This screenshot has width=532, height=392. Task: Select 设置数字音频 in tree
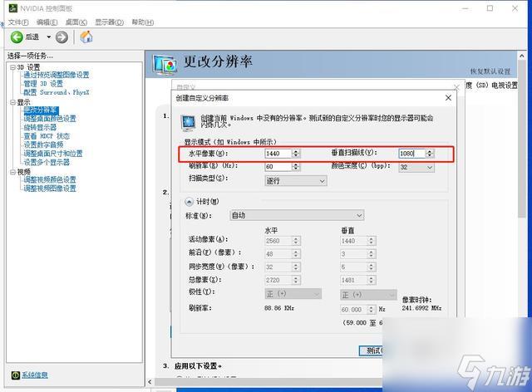[43, 145]
